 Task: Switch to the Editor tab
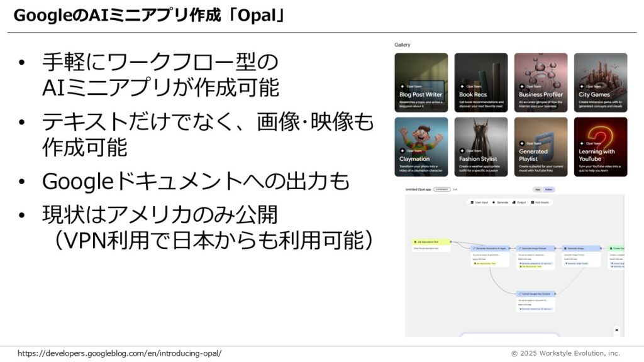(x=548, y=190)
